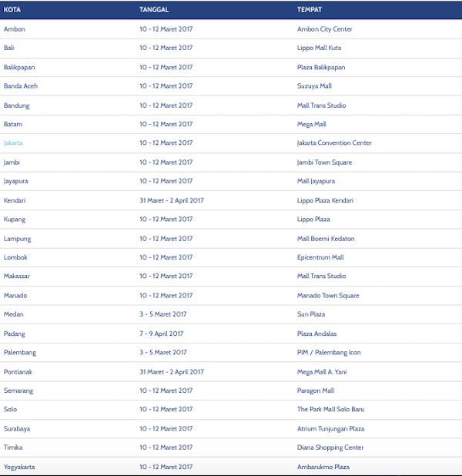
Task: Click the Jakarta city link
Action: click(x=13, y=143)
